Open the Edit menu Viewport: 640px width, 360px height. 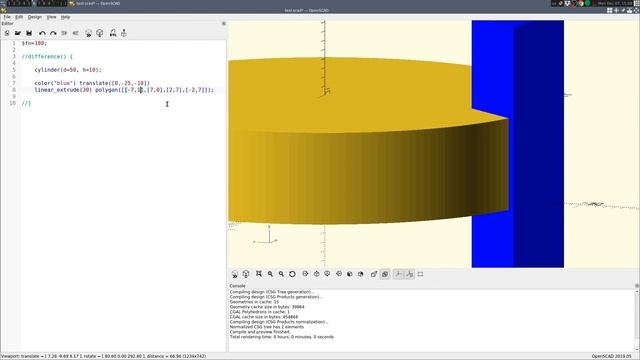pyautogui.click(x=19, y=17)
